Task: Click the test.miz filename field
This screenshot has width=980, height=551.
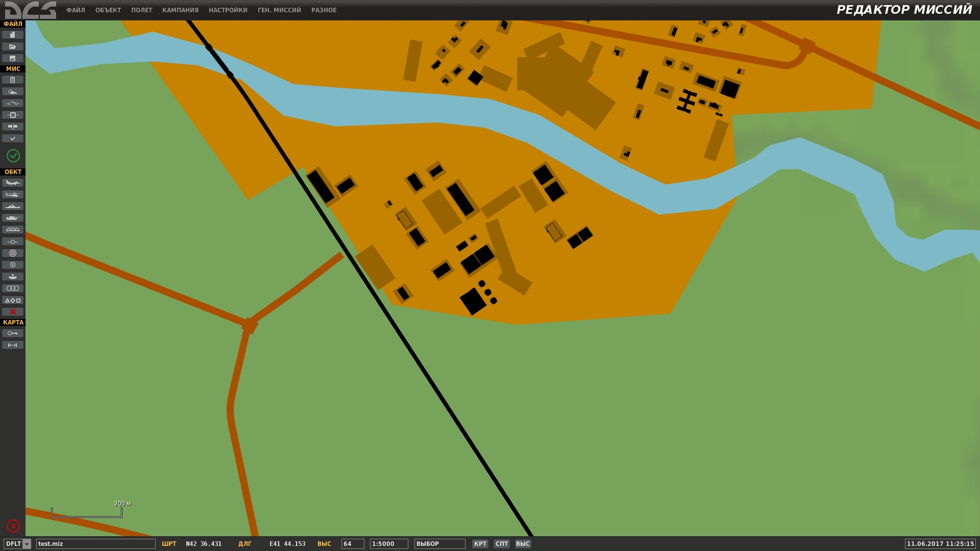Action: (x=95, y=544)
